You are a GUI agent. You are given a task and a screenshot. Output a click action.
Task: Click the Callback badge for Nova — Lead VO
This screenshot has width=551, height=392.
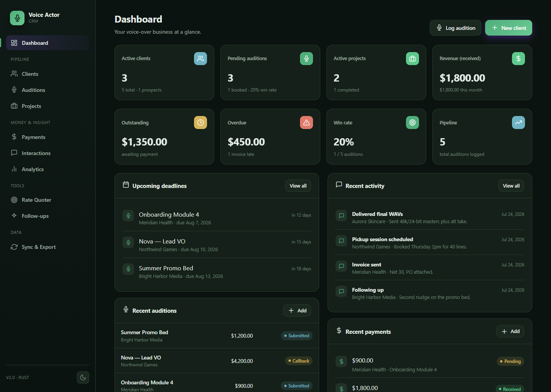click(299, 361)
